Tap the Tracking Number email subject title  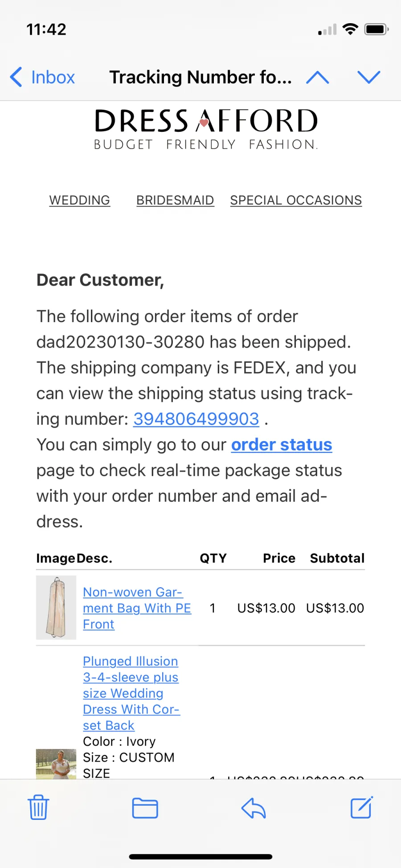(x=200, y=78)
